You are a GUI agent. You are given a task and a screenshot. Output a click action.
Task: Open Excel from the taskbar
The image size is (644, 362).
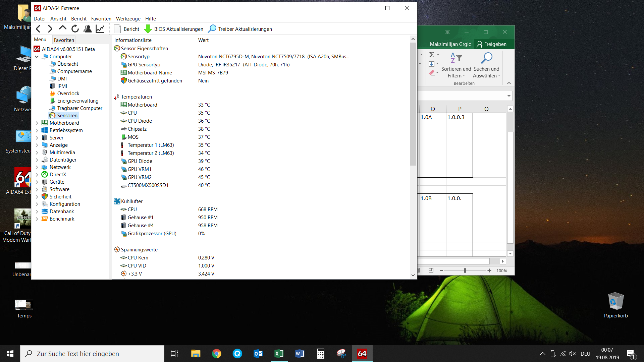coord(279,354)
